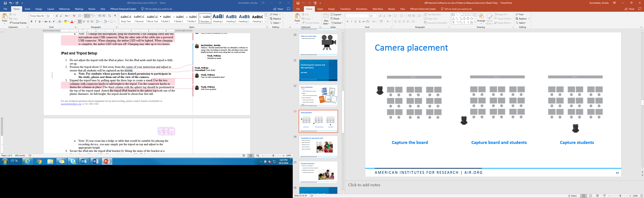Expand the PowerPoint Section dropdown
The height and width of the screenshot is (198, 644).
[x=337, y=23]
